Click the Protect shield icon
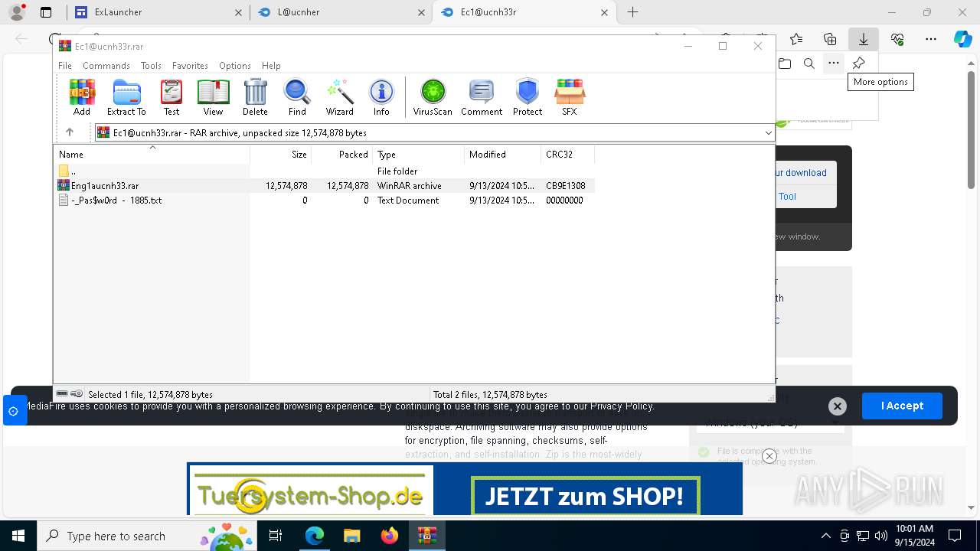 (x=528, y=97)
